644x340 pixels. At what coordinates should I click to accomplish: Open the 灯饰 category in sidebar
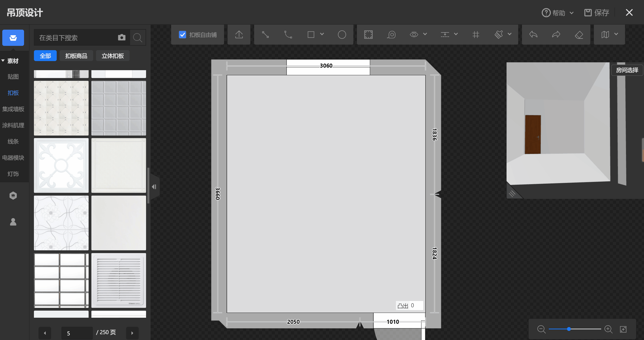tap(13, 174)
